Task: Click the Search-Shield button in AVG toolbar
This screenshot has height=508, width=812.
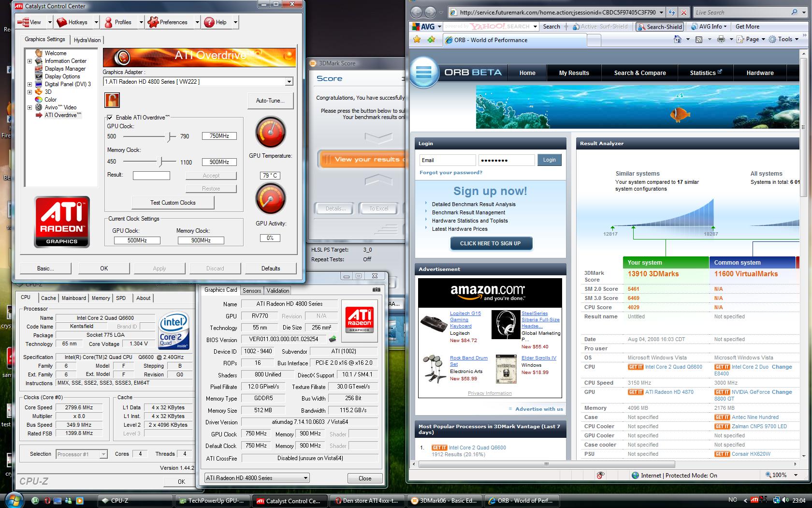Action: tap(660, 27)
